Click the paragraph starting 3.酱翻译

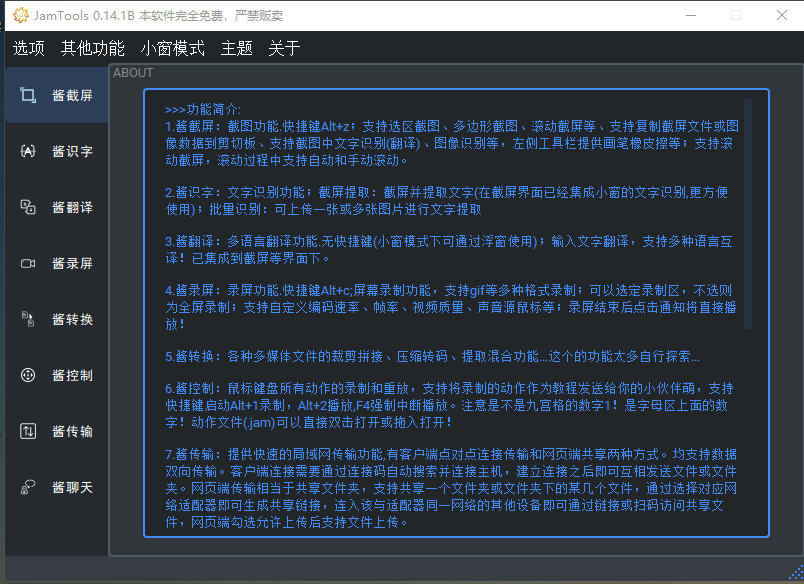click(x=449, y=250)
